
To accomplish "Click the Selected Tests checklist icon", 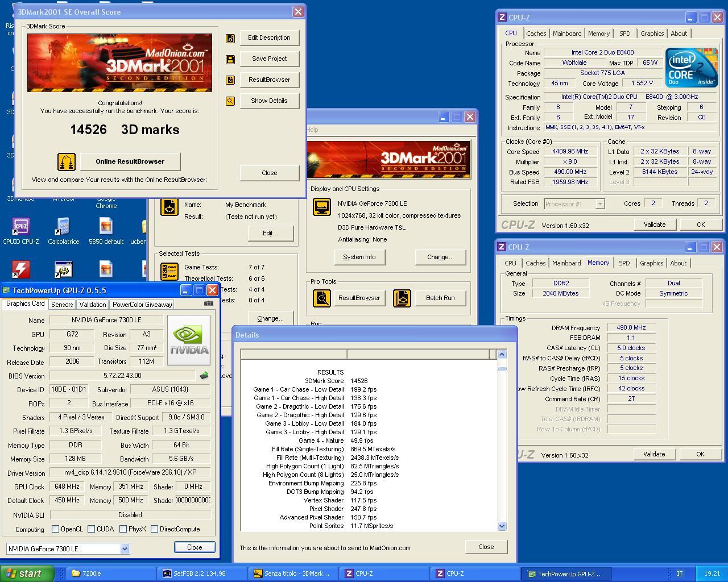I will point(169,271).
